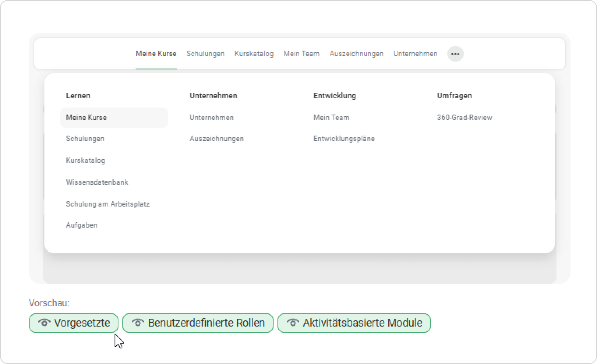Select Mein Team under Entwicklung column
The height and width of the screenshot is (364, 597).
[331, 118]
